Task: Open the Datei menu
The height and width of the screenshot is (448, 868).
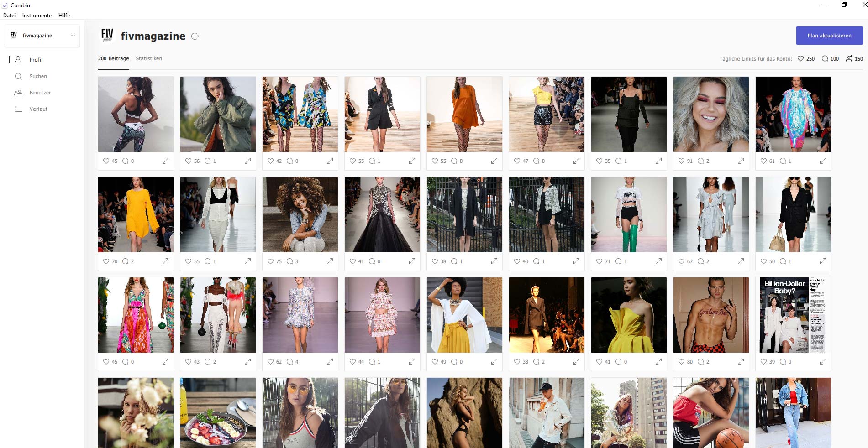Action: 9,16
